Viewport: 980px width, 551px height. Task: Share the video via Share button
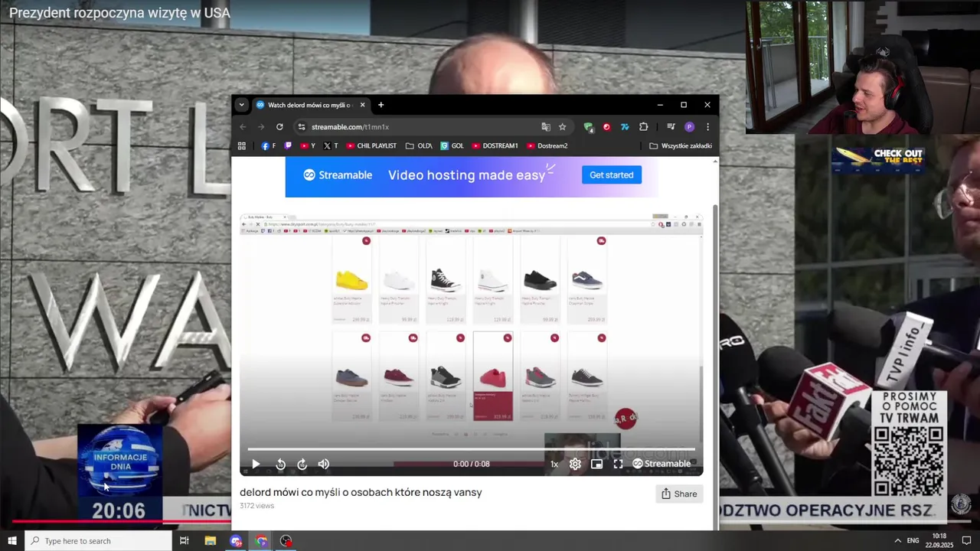point(679,494)
